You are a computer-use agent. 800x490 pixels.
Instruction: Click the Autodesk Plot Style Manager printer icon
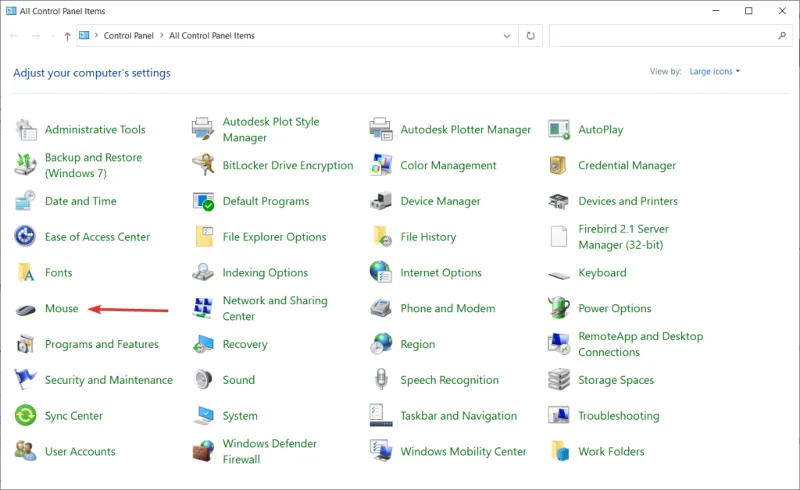[x=203, y=129]
